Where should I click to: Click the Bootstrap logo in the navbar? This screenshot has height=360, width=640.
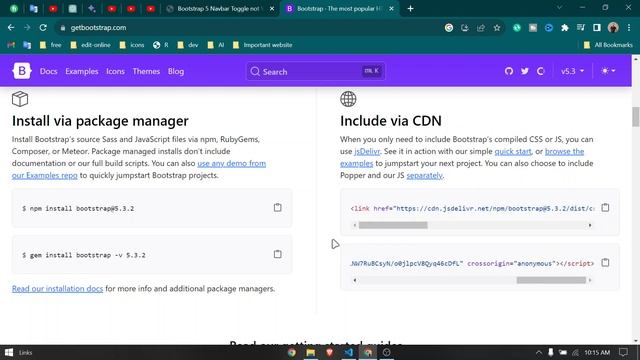(22, 71)
